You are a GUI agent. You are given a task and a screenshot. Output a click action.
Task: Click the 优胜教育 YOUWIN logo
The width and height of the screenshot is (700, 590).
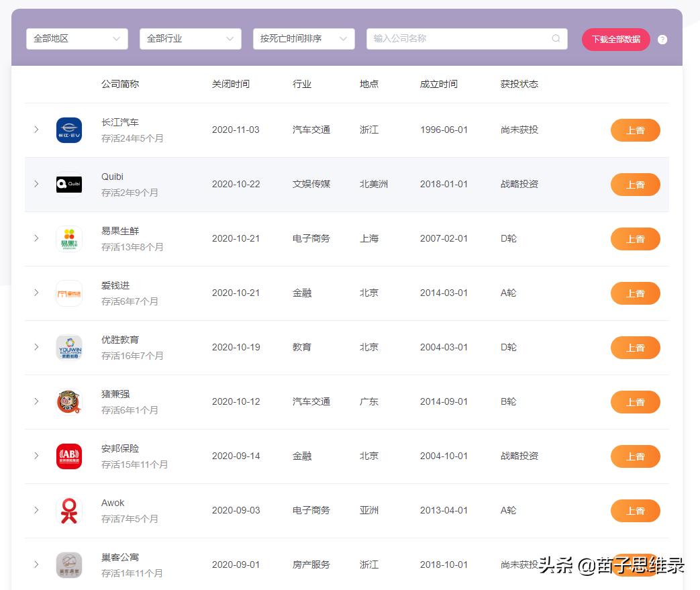point(68,347)
